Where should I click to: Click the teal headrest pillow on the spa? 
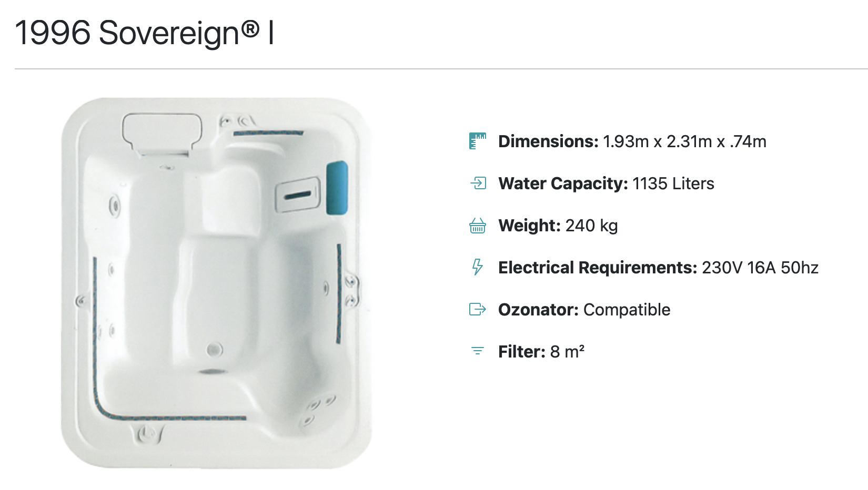point(337,188)
